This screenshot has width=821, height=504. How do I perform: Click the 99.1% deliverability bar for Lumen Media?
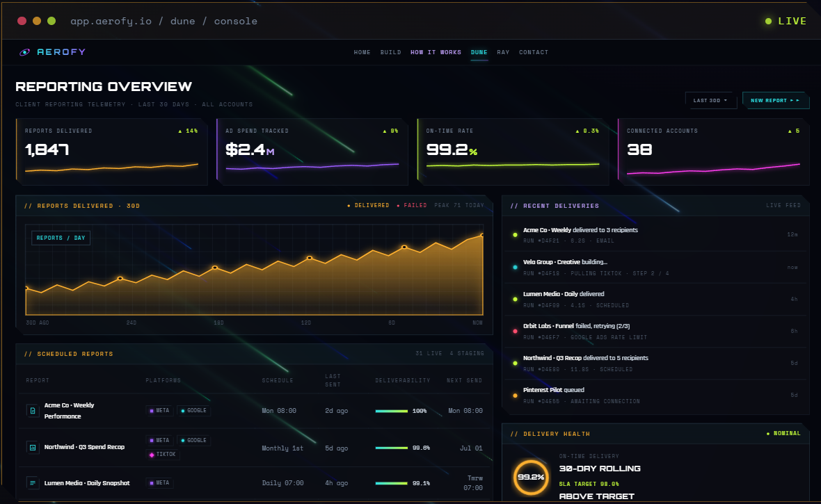(x=392, y=484)
